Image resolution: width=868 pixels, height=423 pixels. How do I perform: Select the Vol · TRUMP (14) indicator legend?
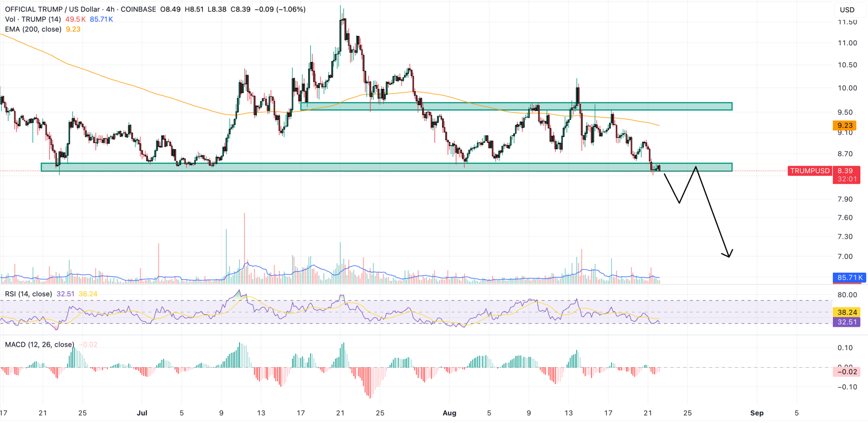click(33, 19)
